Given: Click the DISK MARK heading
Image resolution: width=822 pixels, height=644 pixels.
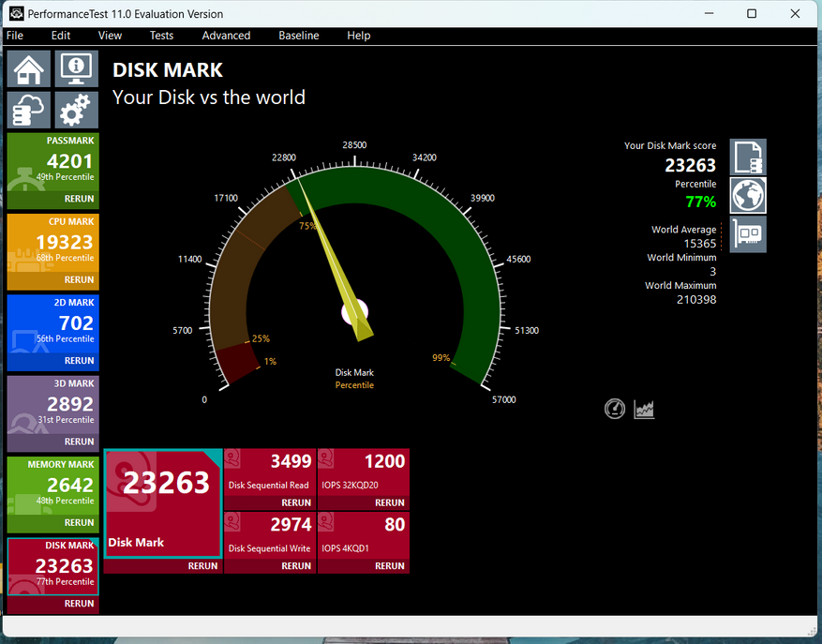Looking at the screenshot, I should coord(168,70).
